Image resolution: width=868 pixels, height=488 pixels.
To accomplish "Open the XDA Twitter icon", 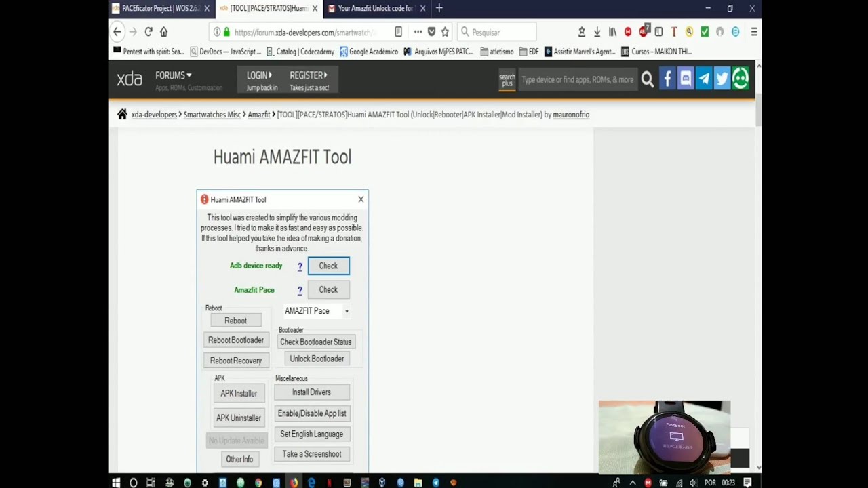I will [722, 79].
